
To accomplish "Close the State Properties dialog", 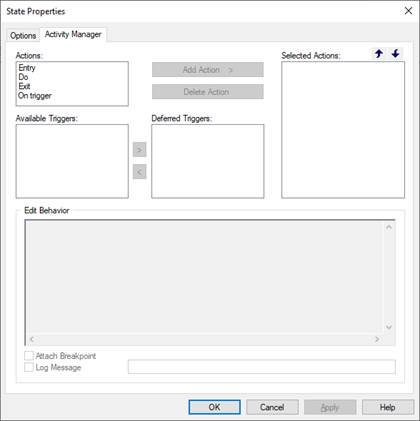I will (408, 11).
